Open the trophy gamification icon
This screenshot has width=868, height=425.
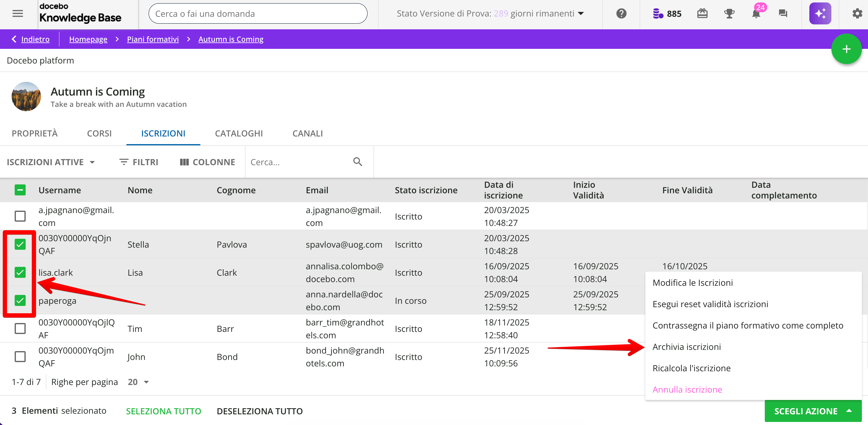729,13
